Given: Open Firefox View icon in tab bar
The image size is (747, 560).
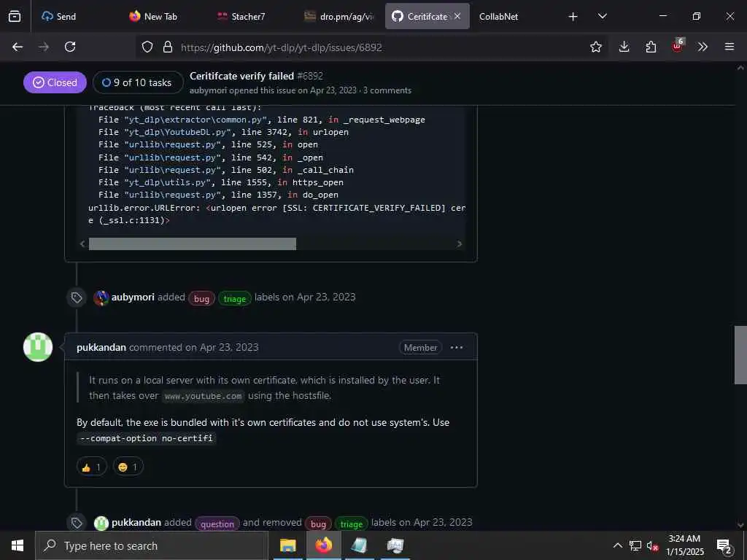Looking at the screenshot, I should tap(15, 16).
